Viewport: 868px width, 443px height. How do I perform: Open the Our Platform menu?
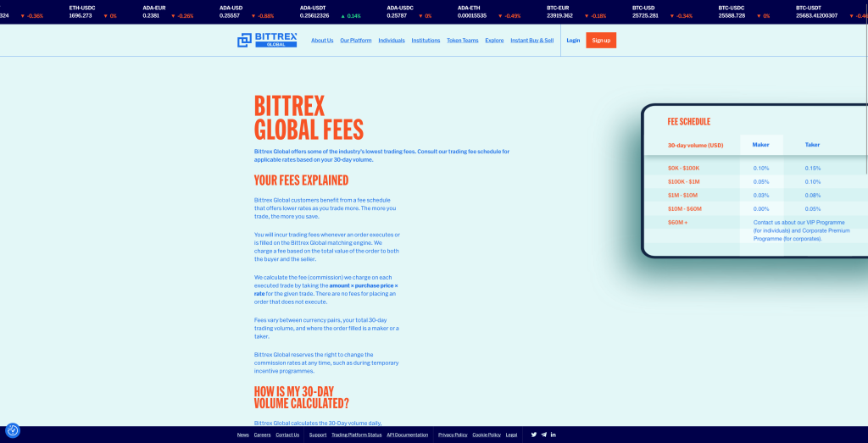point(356,41)
